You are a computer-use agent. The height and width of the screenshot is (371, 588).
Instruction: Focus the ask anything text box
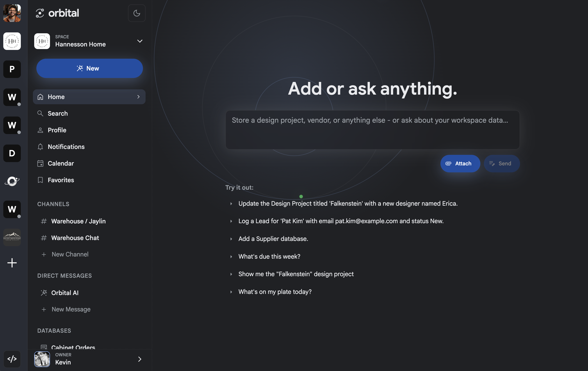(x=372, y=130)
